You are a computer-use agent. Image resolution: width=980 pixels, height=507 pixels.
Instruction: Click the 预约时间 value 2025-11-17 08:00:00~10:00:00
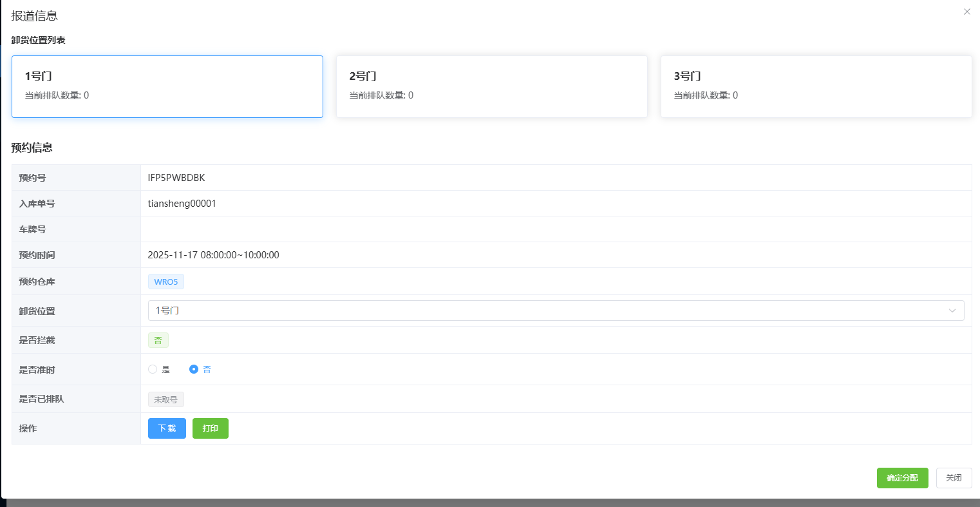coord(213,255)
